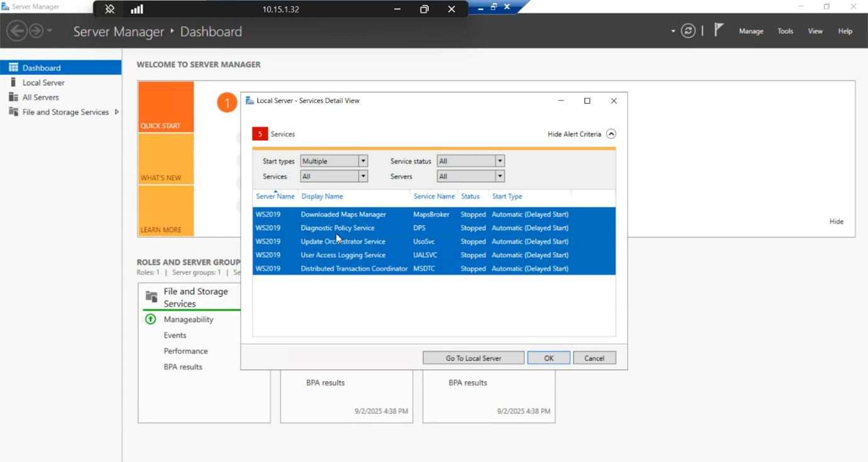Viewport: 868px width, 462px height.
Task: Open File and Storage Services in navigation
Action: tap(65, 112)
